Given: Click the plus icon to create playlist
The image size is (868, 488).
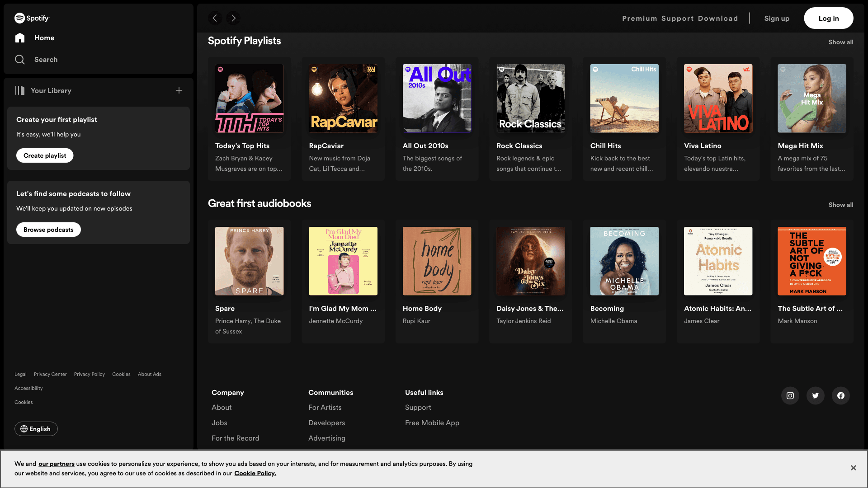Looking at the screenshot, I should [x=179, y=90].
